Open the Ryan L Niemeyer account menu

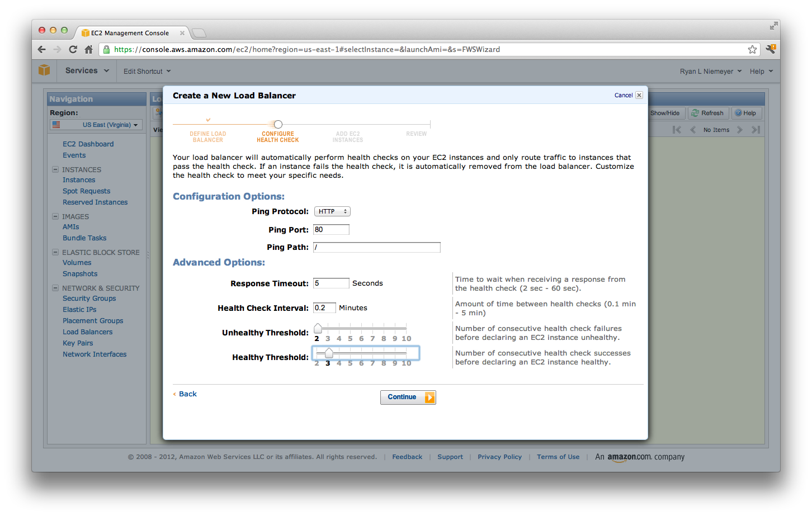(x=710, y=72)
